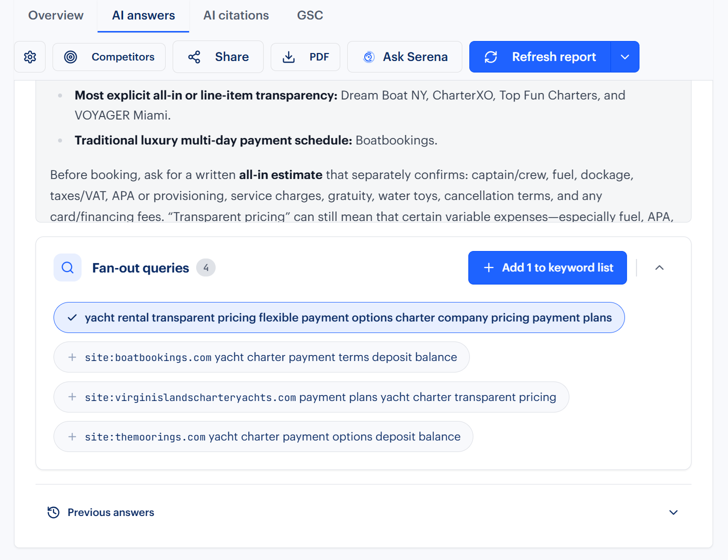
Task: Click Refresh report
Action: (540, 57)
